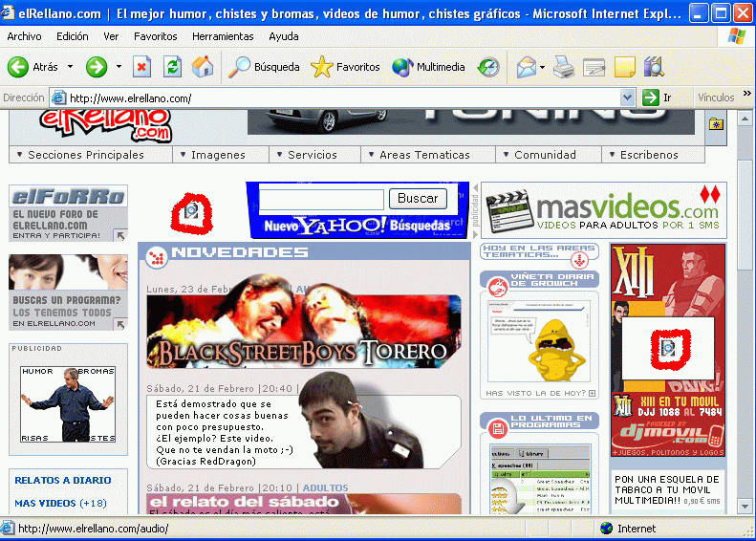Open the Archivo menu

click(24, 36)
